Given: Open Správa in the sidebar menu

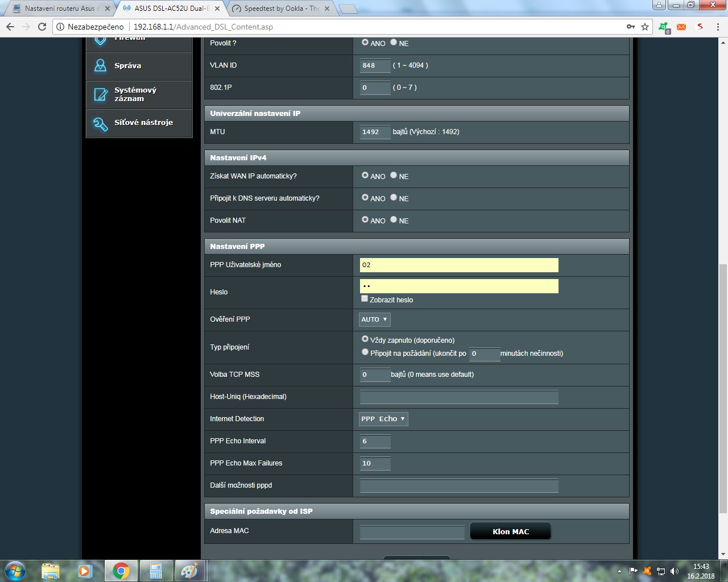Looking at the screenshot, I should 139,66.
